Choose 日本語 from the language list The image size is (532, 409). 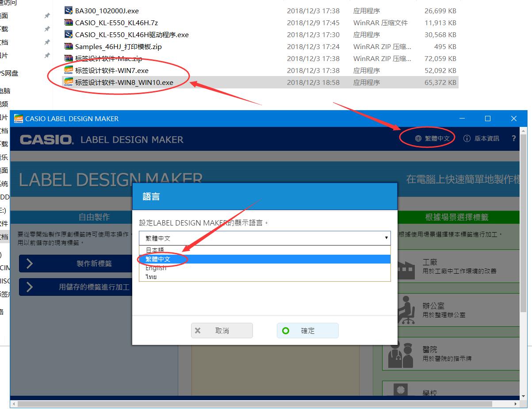(x=265, y=250)
